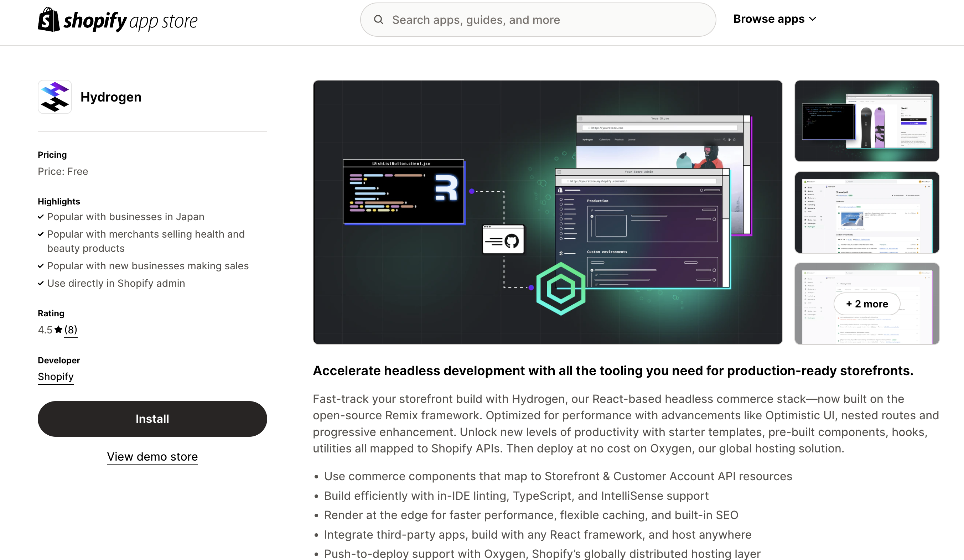
Task: Open the large main Hydrogen screenshot
Action: [548, 212]
